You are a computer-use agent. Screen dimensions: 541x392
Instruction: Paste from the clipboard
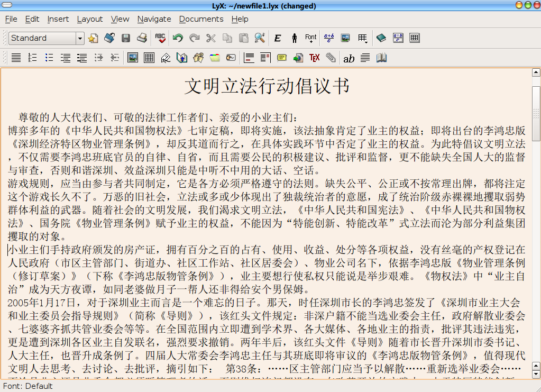click(x=244, y=38)
